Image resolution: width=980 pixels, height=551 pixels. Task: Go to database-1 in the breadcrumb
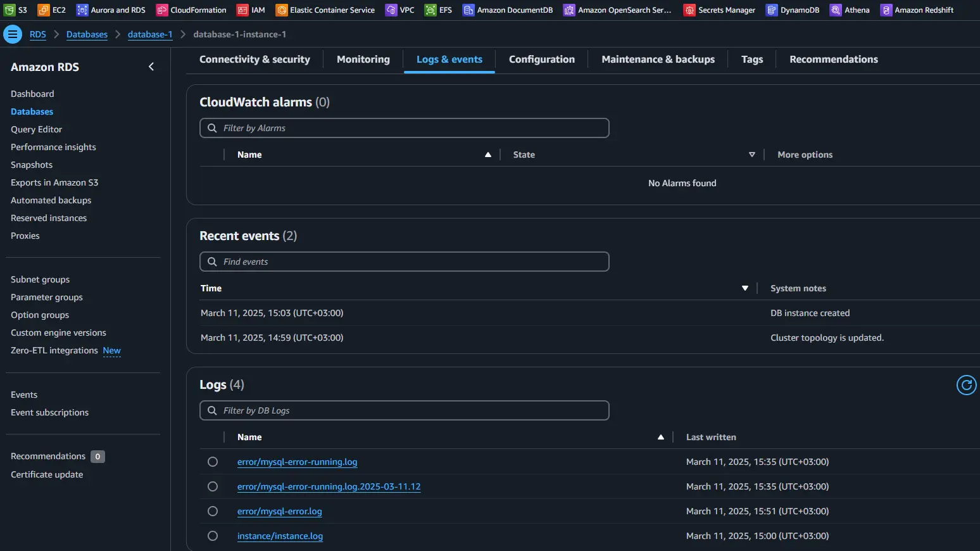[x=150, y=35]
